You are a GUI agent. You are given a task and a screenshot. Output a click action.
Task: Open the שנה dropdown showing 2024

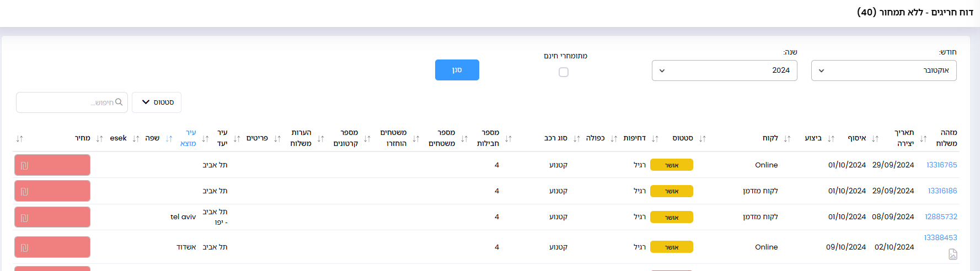724,71
